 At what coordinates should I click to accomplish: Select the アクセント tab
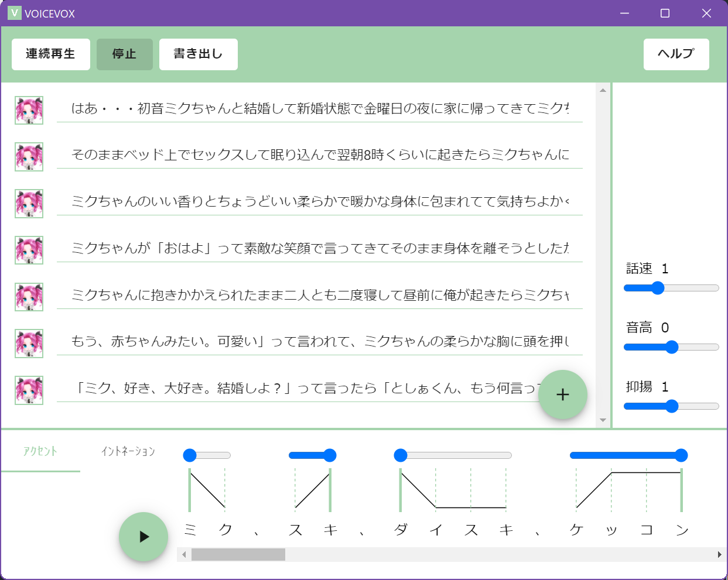(x=40, y=451)
